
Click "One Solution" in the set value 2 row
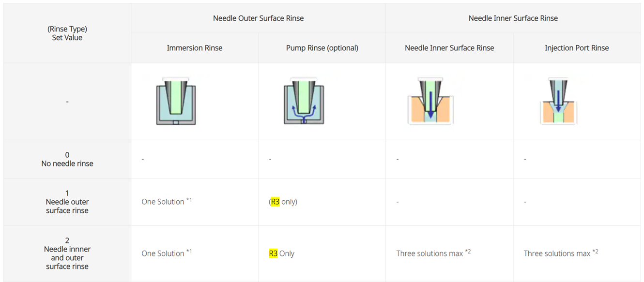click(x=163, y=253)
